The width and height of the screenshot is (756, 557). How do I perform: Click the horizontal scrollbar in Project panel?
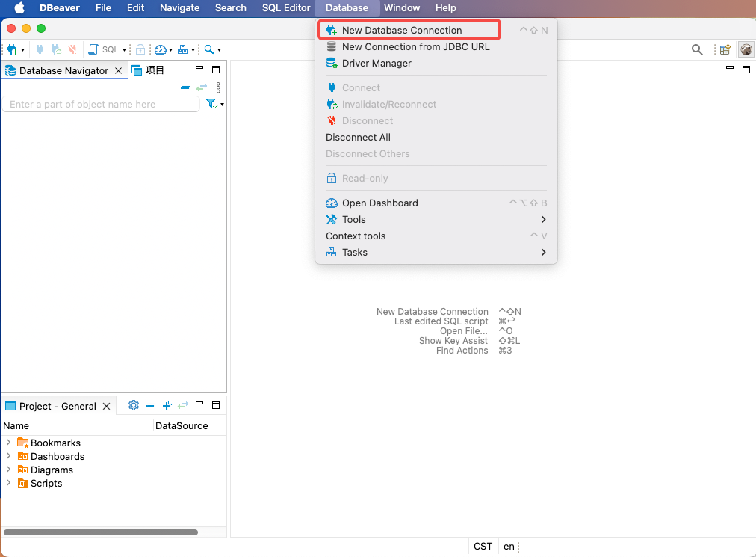[101, 532]
